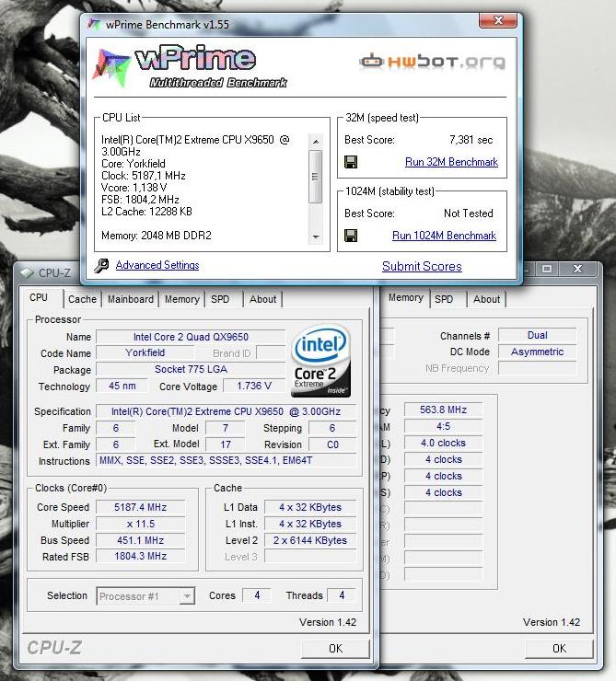Screen dimensions: 616x681
Task: Click the DC Mode value Asymmetric
Action: 538,352
